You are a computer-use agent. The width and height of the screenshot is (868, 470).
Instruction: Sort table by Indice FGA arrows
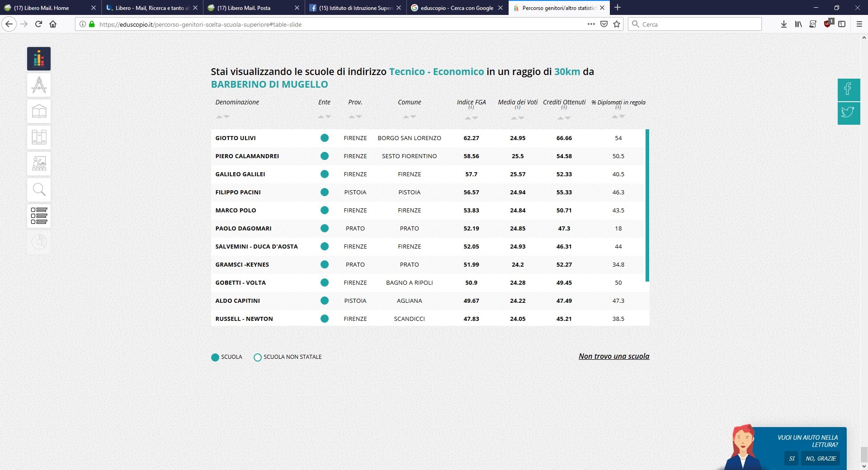tap(471, 118)
